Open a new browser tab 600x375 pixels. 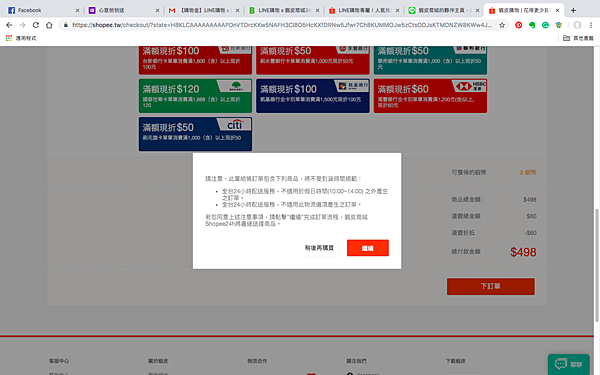click(x=573, y=10)
